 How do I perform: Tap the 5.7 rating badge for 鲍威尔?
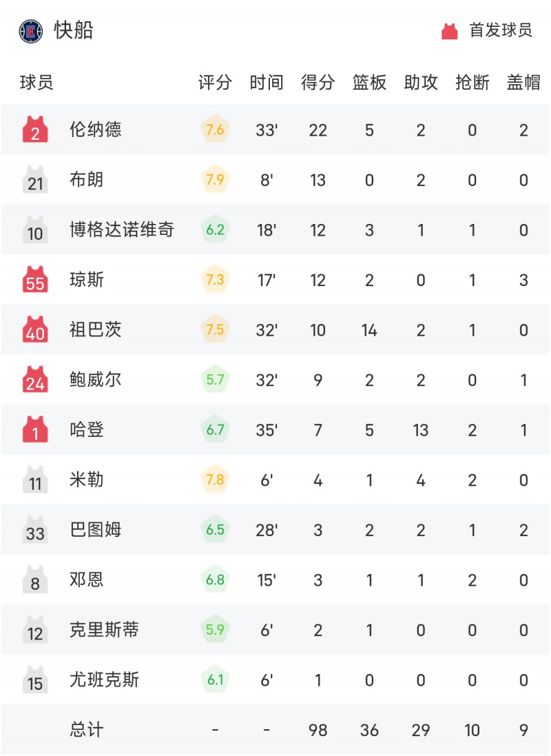pos(215,380)
